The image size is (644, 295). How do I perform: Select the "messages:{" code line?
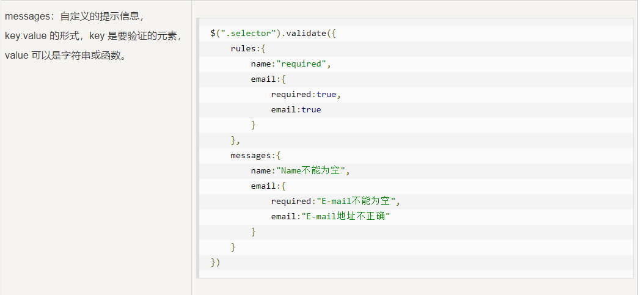click(255, 156)
